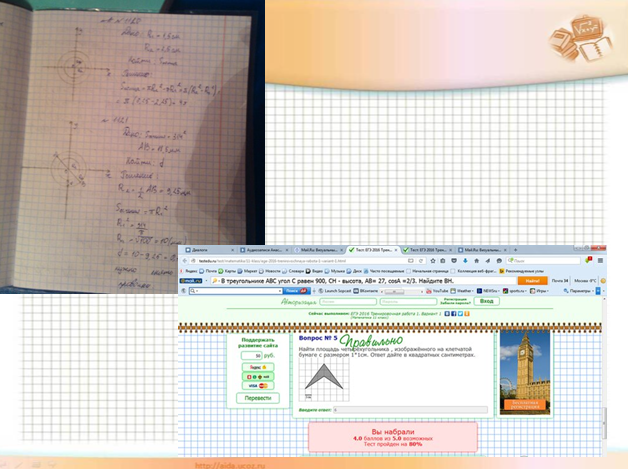The image size is (628, 469).
Task: Click the chat icon with red notification badge
Action: click(x=588, y=260)
